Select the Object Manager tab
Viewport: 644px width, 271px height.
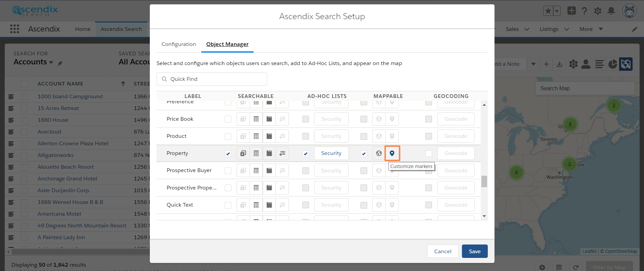(x=227, y=44)
